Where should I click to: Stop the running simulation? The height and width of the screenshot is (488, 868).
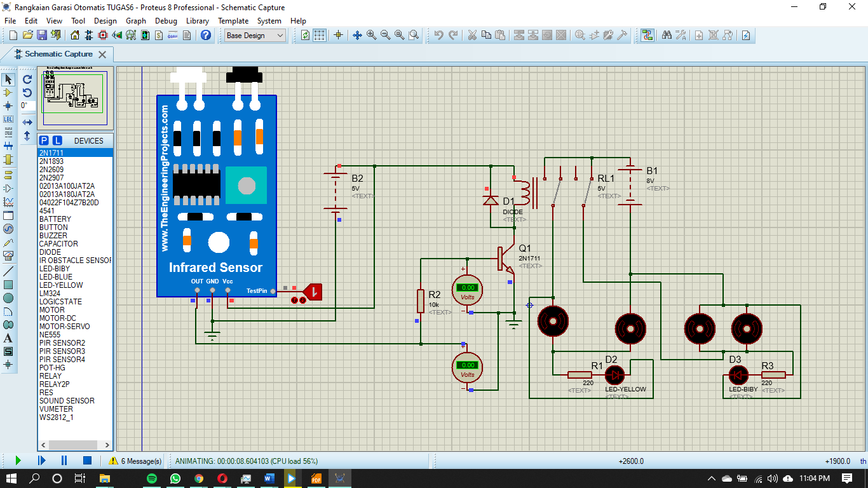pyautogui.click(x=88, y=461)
